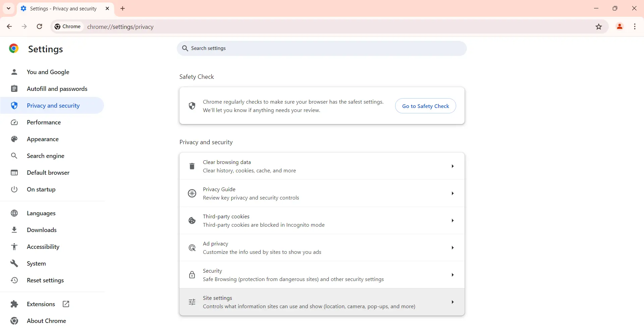Expand Privacy Guide row arrow
The image size is (644, 333).
pyautogui.click(x=452, y=193)
